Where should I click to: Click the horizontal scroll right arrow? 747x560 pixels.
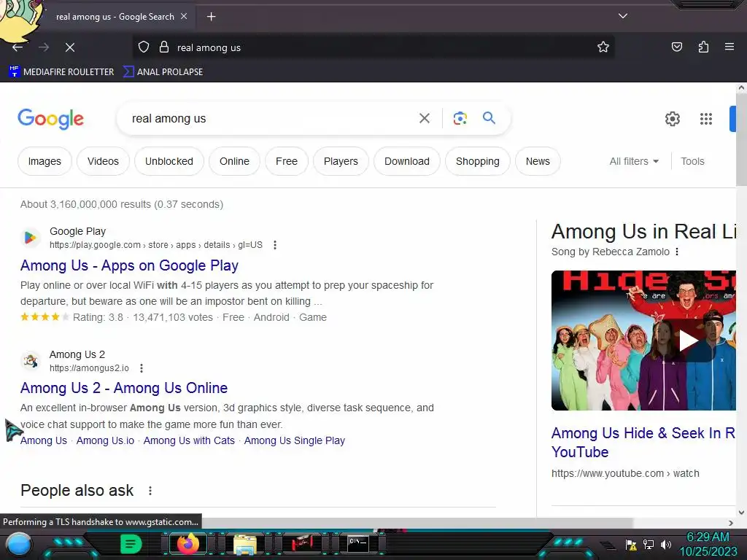pyautogui.click(x=731, y=523)
